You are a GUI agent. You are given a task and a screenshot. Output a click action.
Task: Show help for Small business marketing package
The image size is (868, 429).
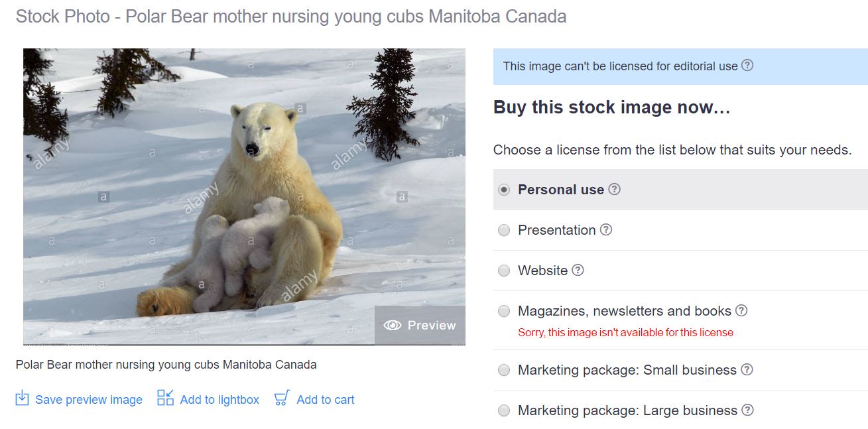click(747, 369)
